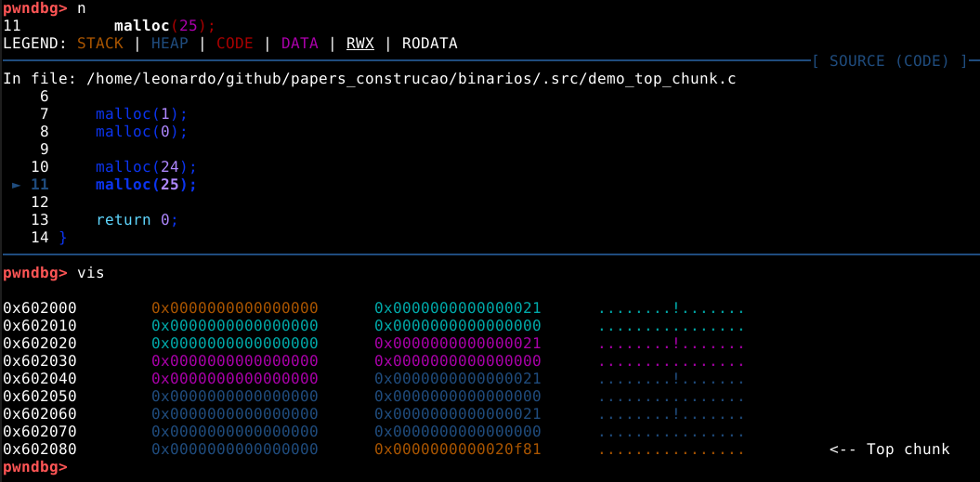Click the STACK label in the legend
Screen dimensions: 980x482
point(99,44)
